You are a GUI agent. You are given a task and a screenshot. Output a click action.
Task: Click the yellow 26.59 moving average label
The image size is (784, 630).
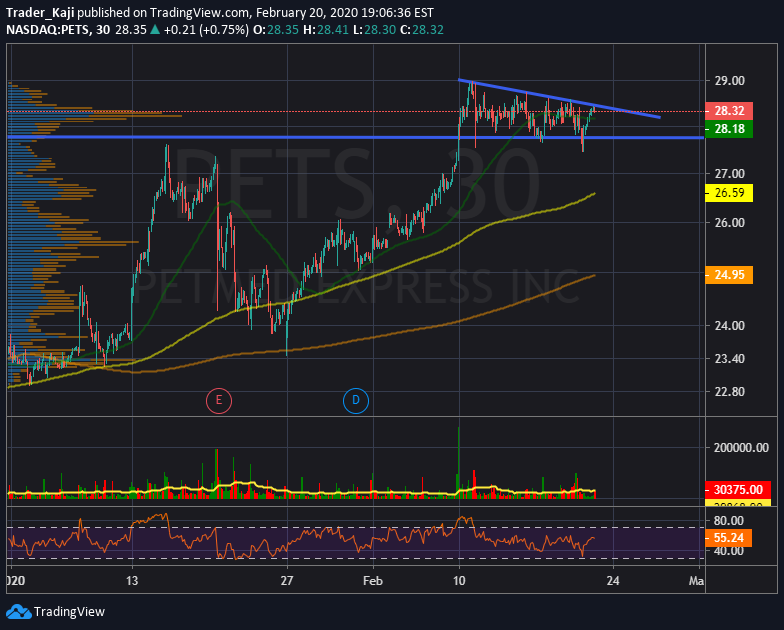(x=729, y=192)
